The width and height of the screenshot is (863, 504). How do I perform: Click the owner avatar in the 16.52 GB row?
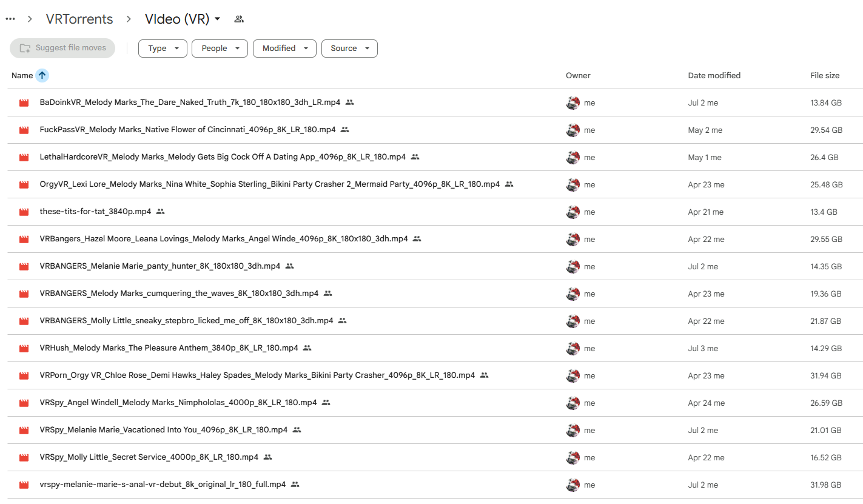pyautogui.click(x=573, y=457)
